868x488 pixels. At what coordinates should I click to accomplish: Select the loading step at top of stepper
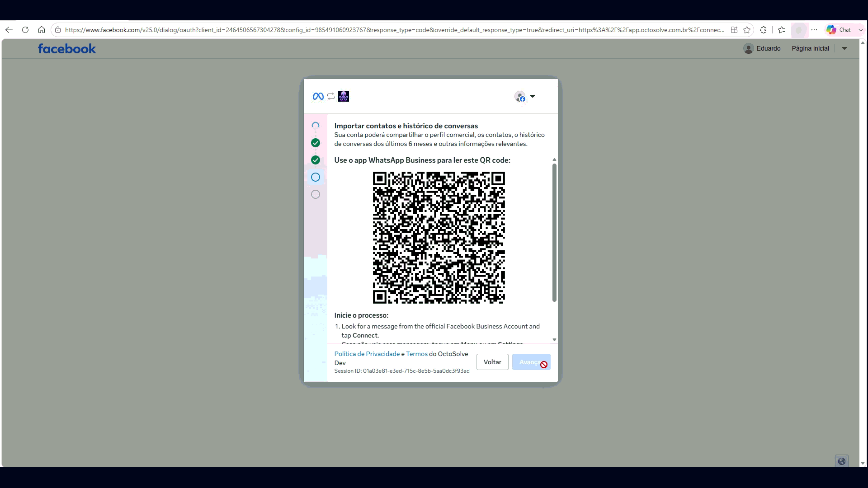316,126
